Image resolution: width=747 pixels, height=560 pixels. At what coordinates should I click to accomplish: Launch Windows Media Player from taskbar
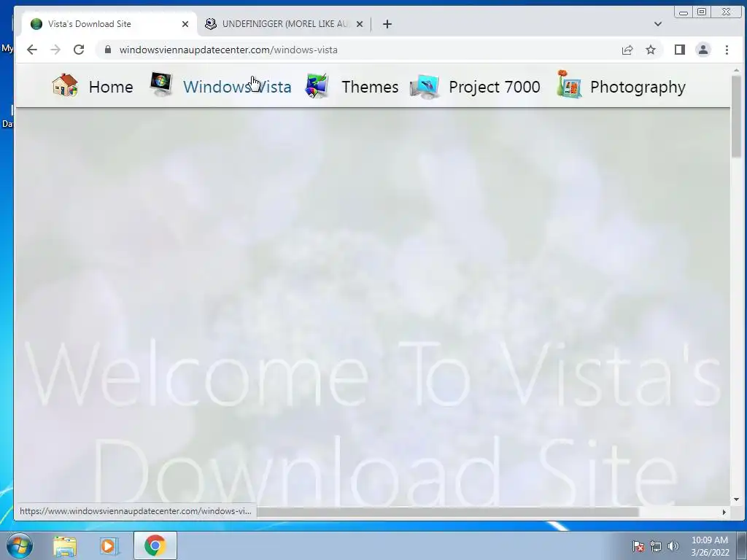[109, 545]
